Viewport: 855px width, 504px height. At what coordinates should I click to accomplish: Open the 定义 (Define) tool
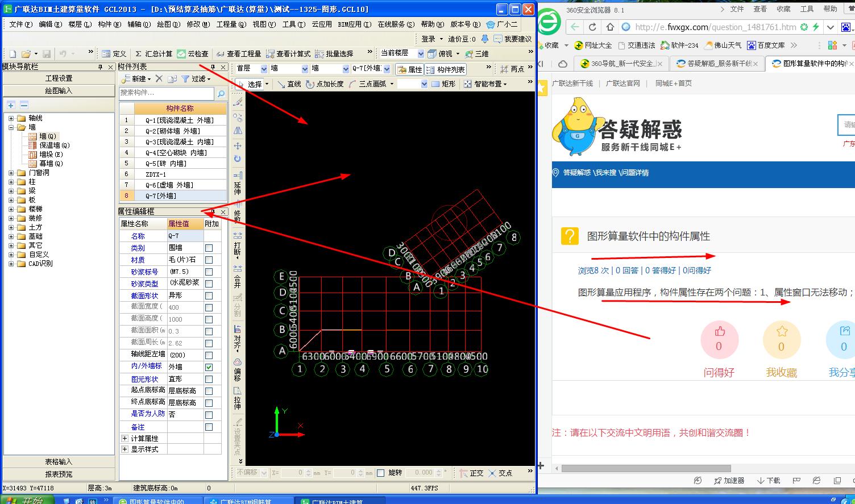[114, 53]
